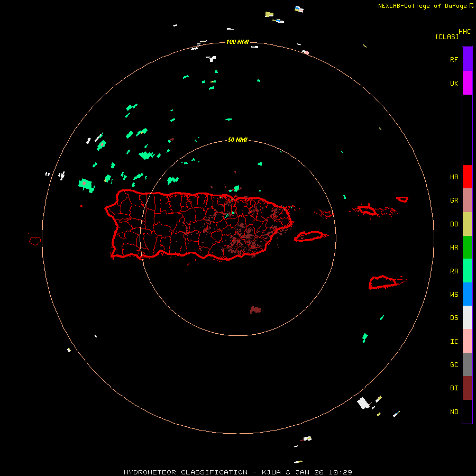Click the UK magenta legend swatch
Viewport: 476px width, 476px height.
click(467, 83)
